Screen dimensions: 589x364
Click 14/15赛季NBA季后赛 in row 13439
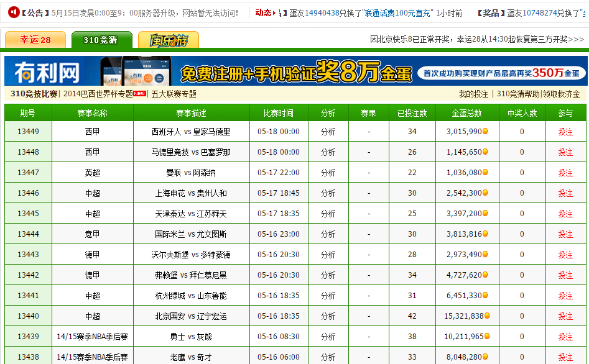[x=93, y=337]
